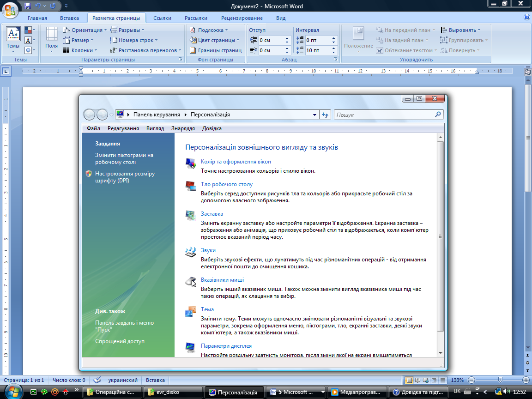Click 'Змінити піктограми на робочому столі'

click(x=124, y=158)
